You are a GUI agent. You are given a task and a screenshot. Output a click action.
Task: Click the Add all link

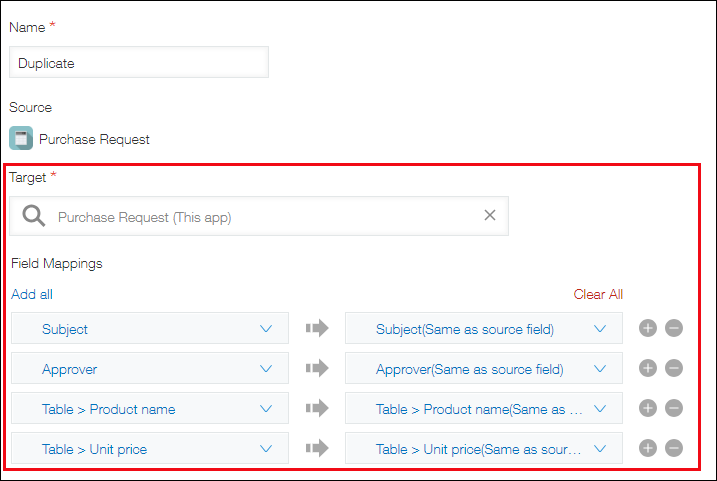tap(32, 294)
